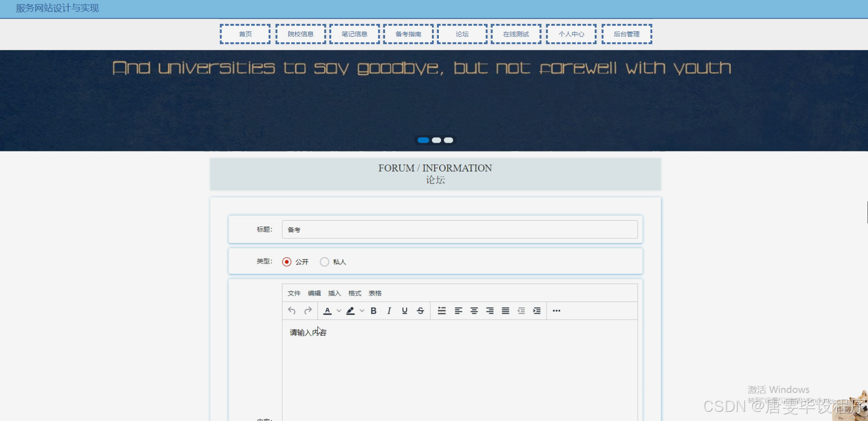Viewport: 868px width, 421px height.
Task: Click the 标题 input field containing 备考
Action: [x=459, y=229]
